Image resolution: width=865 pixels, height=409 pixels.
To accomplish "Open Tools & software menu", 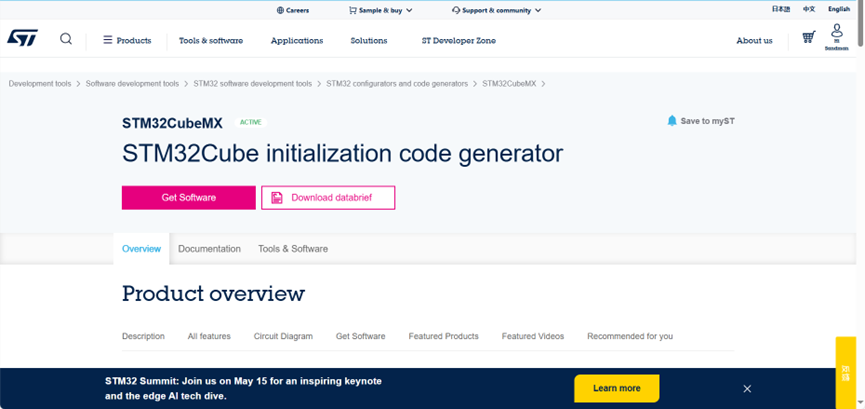I will pyautogui.click(x=211, y=40).
